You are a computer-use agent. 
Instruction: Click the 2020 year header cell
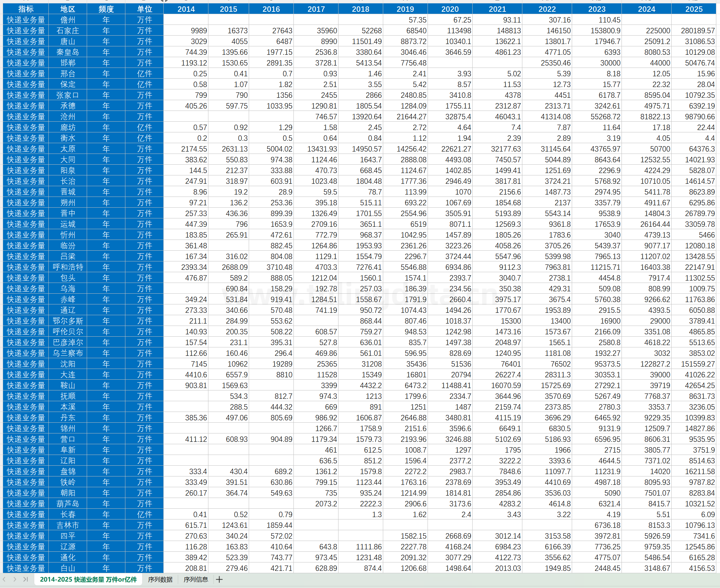click(x=450, y=9)
